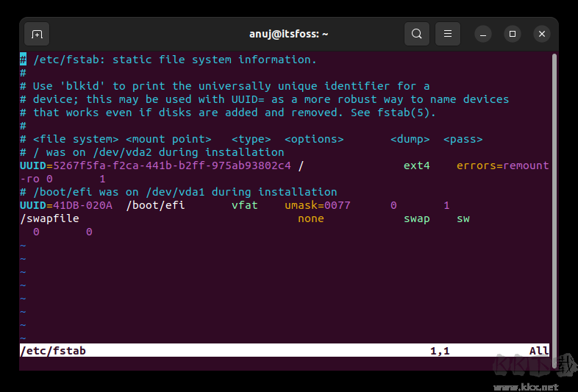The image size is (578, 392).
Task: Click 'none' on the swapfile line
Action: (311, 218)
